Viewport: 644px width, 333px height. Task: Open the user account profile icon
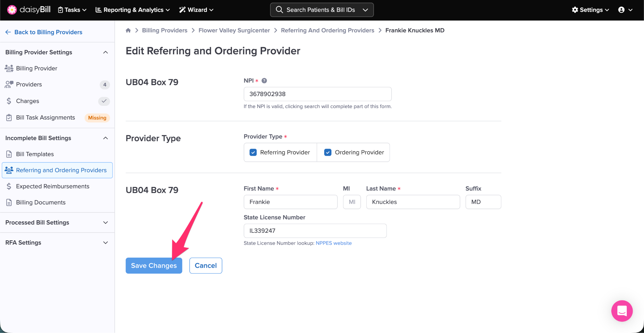621,10
